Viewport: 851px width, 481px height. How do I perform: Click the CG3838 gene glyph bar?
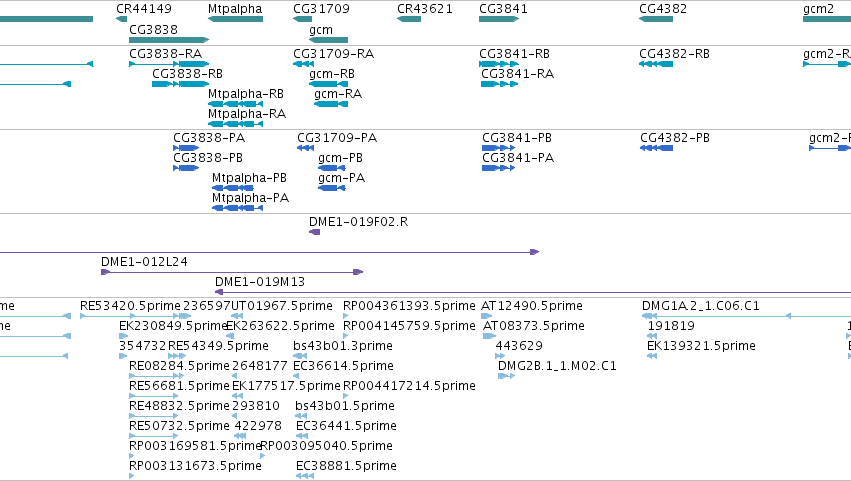pos(169,40)
